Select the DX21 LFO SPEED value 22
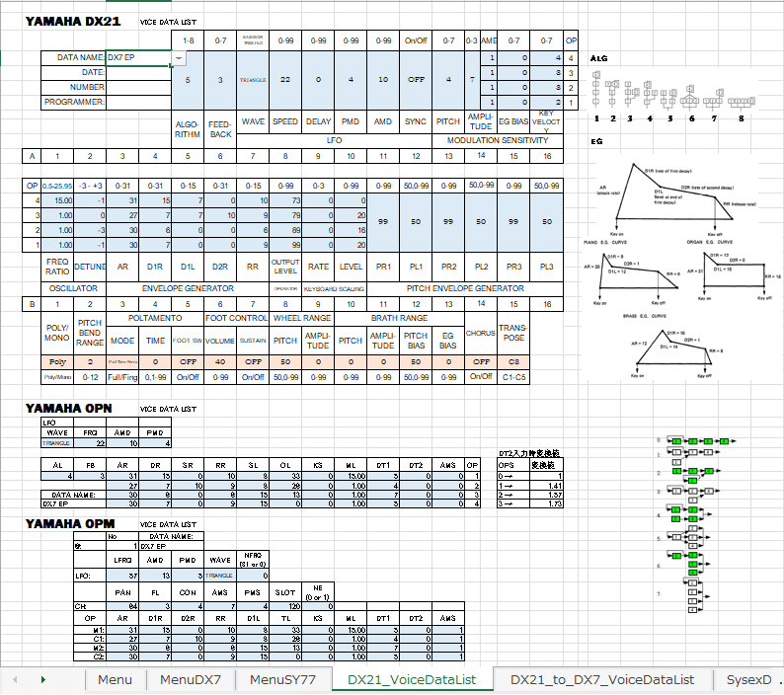784x695 pixels. pos(285,80)
